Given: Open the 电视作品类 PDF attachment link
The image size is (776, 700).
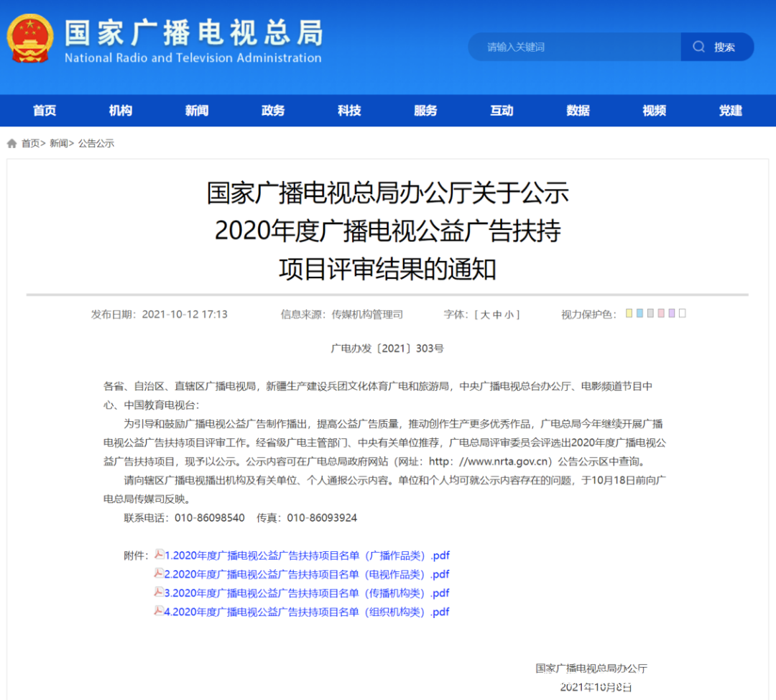Looking at the screenshot, I should (x=307, y=574).
